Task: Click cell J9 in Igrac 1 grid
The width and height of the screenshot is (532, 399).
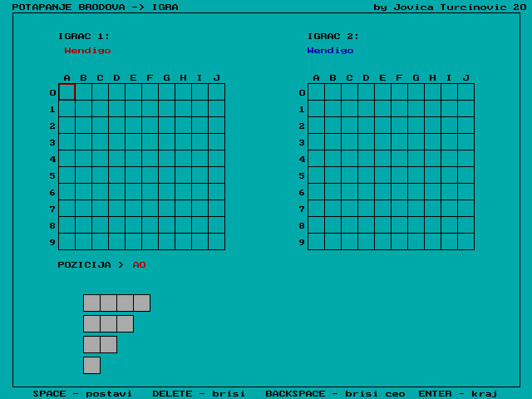Action: pyautogui.click(x=216, y=242)
